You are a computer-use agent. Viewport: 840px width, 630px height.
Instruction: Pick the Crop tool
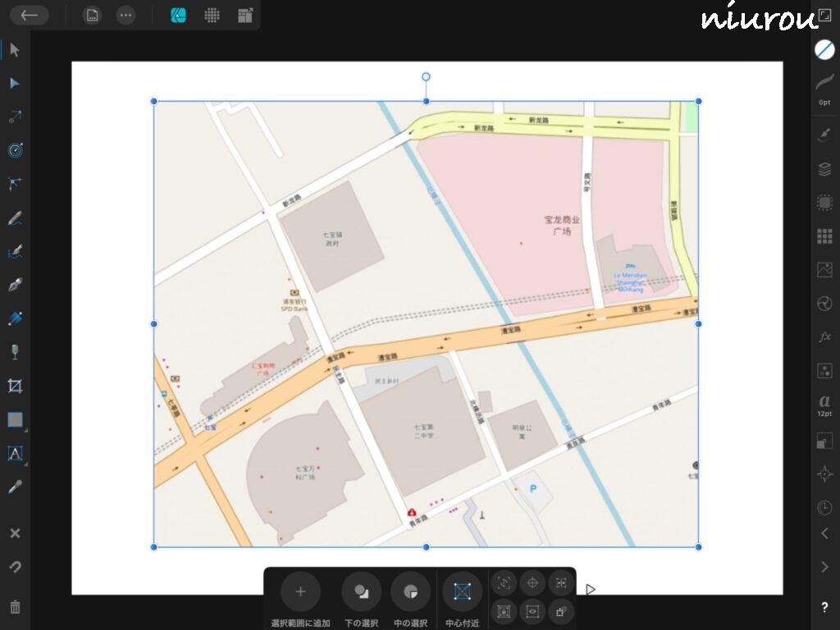click(x=15, y=386)
